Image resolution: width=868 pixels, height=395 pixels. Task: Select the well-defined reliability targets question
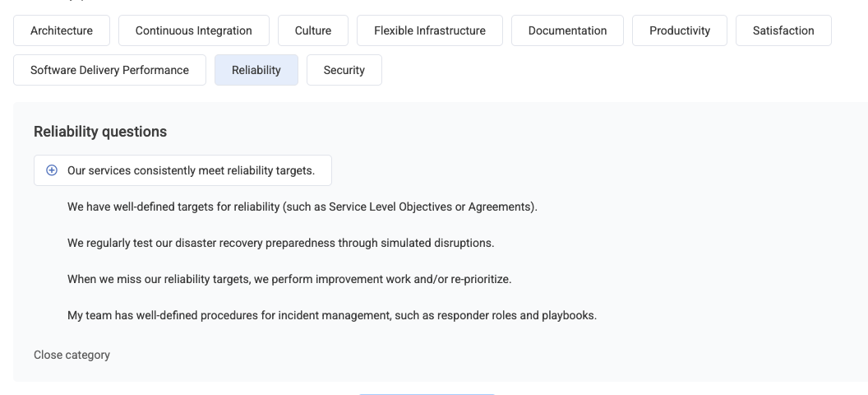[302, 207]
